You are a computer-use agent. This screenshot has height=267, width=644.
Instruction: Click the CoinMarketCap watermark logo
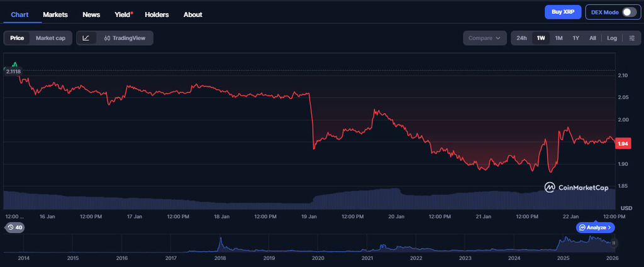[x=575, y=187]
